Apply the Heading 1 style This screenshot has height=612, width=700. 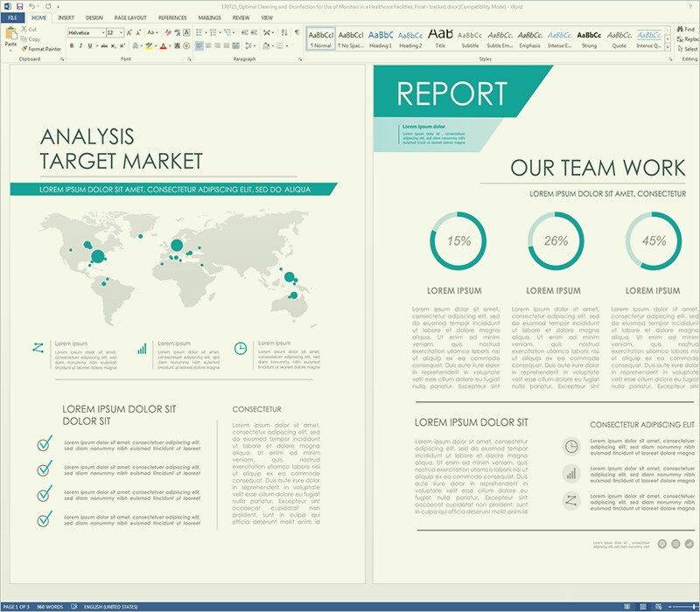click(x=381, y=39)
